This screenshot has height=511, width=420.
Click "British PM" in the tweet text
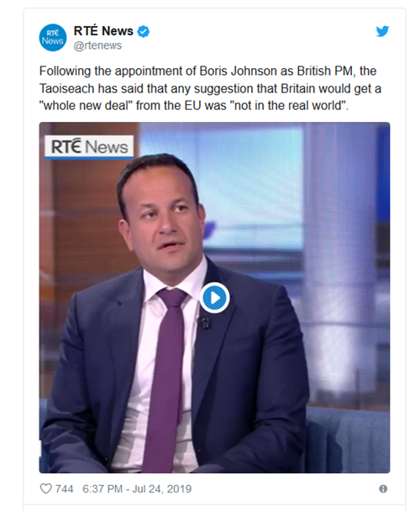click(x=324, y=71)
